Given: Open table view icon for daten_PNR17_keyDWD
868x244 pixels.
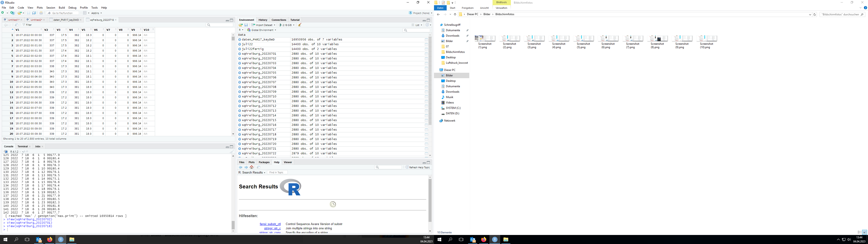Looking at the screenshot, I should pos(426,40).
